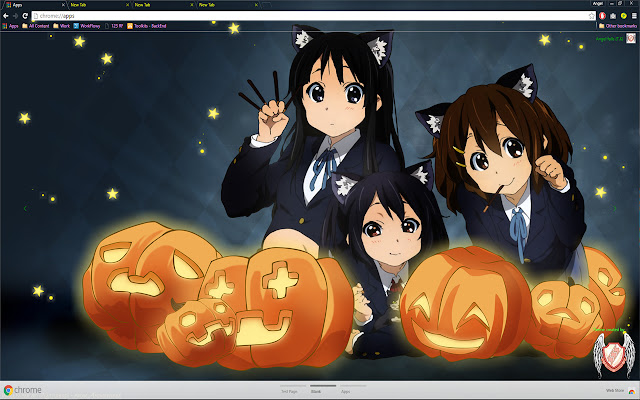Open the All Content bookmarks folder
The height and width of the screenshot is (400, 640).
click(36, 26)
